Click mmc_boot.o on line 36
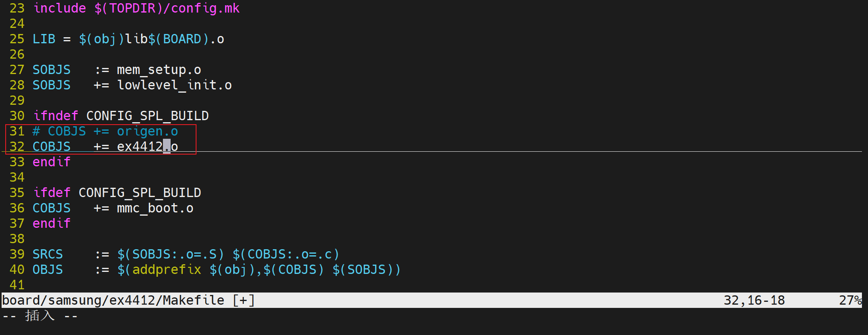The height and width of the screenshot is (335, 868). [x=155, y=208]
